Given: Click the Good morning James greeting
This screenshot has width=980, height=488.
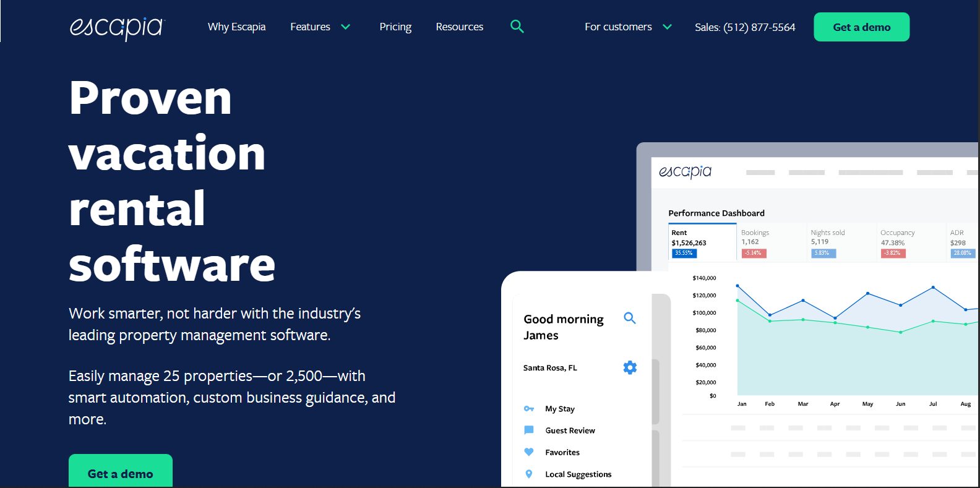Looking at the screenshot, I should (564, 327).
